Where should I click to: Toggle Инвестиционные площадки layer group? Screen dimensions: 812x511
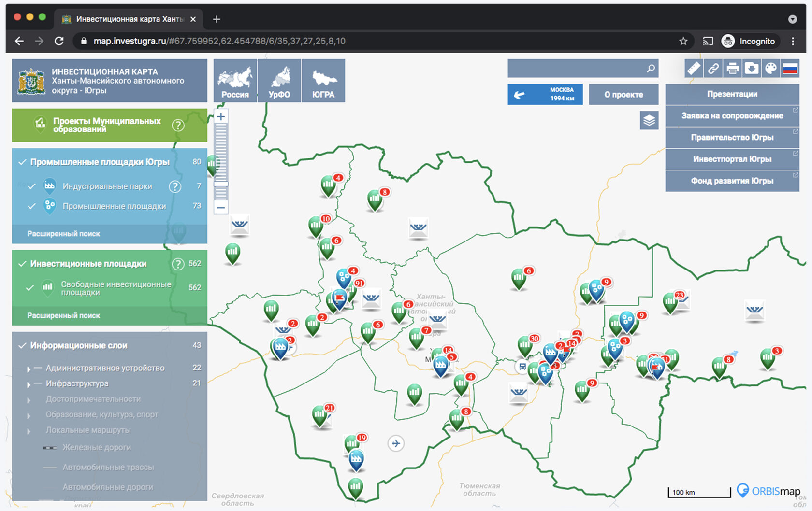(x=22, y=264)
